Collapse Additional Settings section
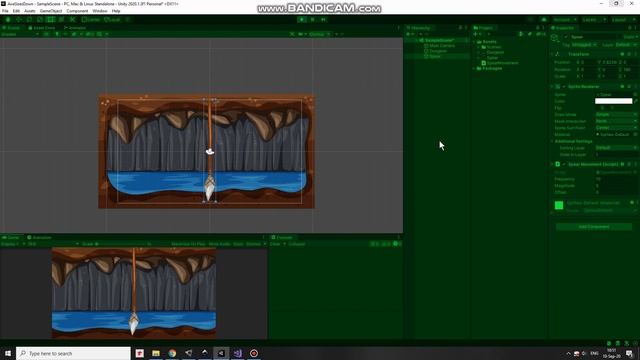 click(x=552, y=141)
